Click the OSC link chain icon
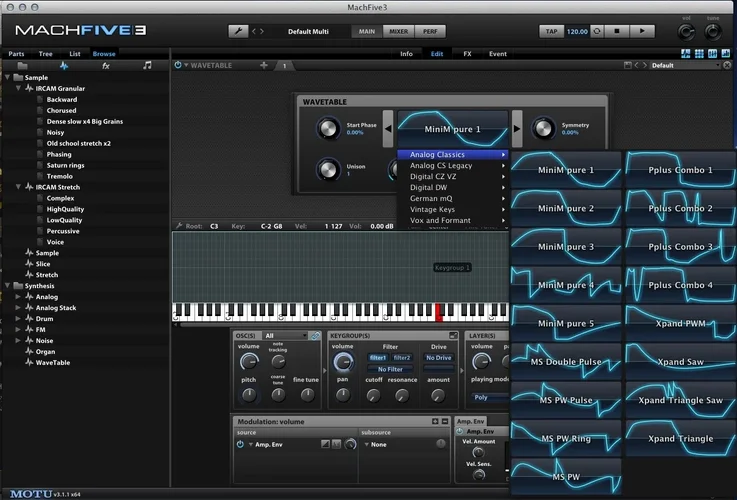 tap(315, 336)
